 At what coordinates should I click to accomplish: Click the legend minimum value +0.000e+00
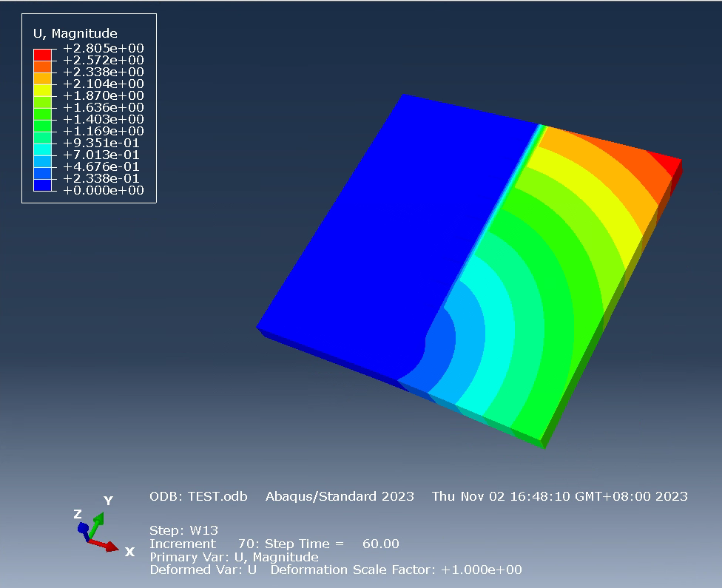point(103,190)
